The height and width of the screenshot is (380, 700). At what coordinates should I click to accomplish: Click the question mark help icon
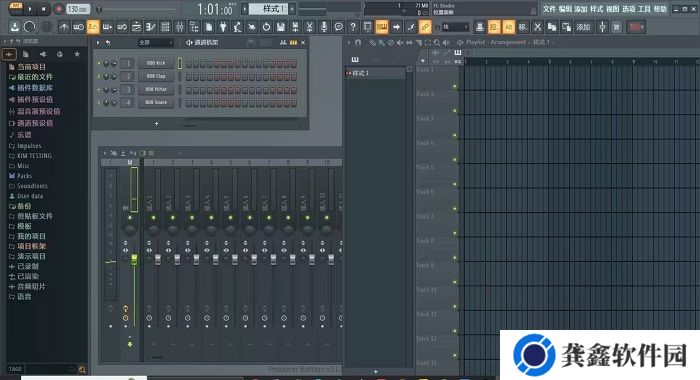[353, 27]
